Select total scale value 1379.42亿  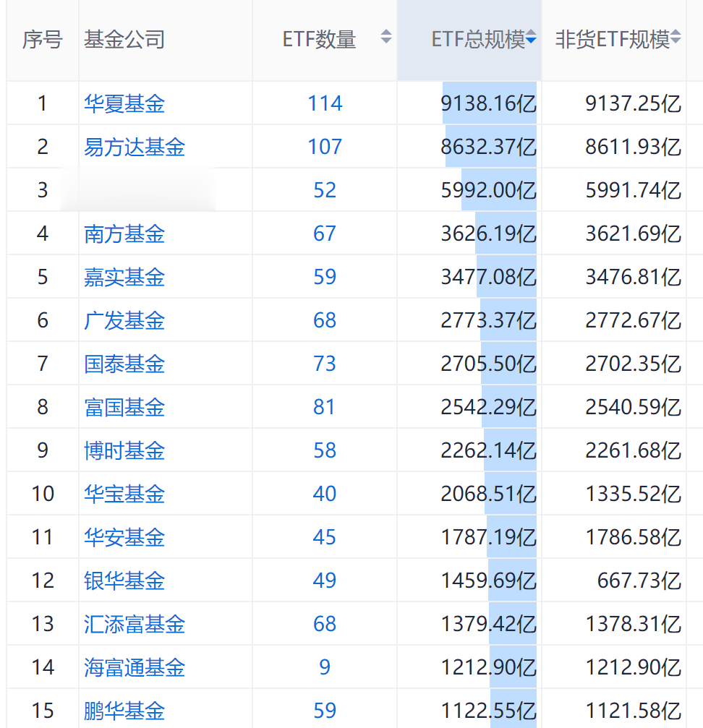488,625
